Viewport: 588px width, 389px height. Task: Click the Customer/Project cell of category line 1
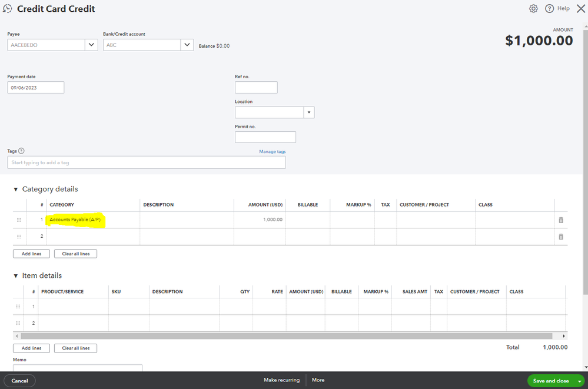[436, 220]
